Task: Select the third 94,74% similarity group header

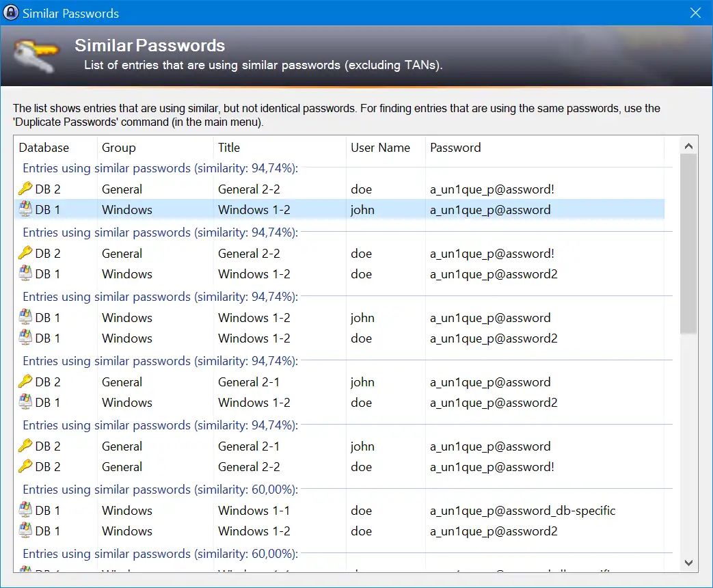Action: (x=160, y=297)
